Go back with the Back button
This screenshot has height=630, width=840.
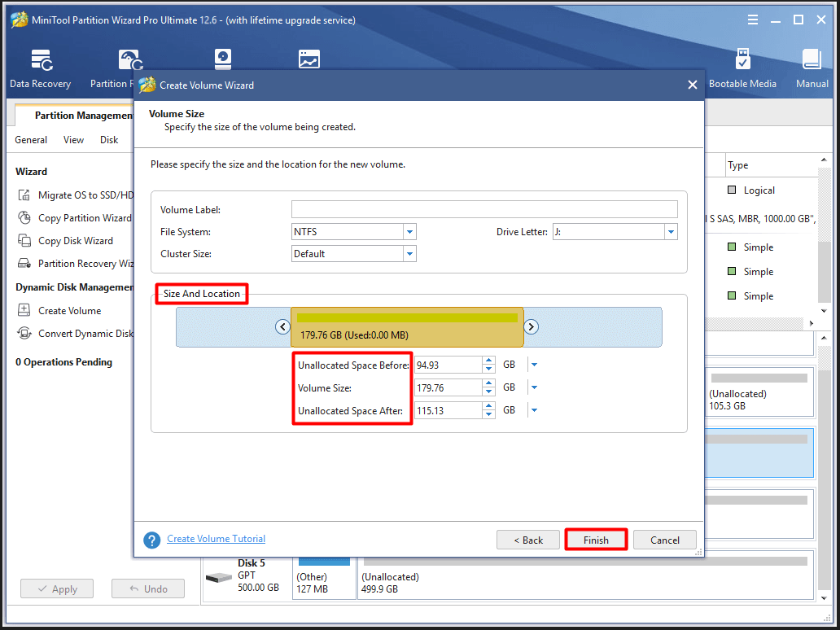[x=528, y=540]
